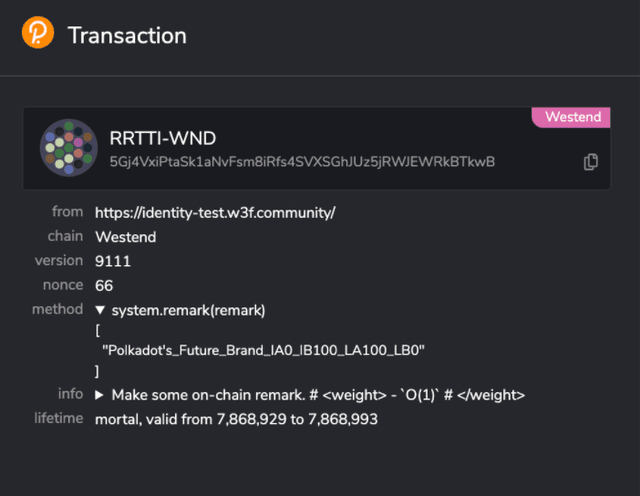640x496 pixels.
Task: Click the chain value Westend
Action: point(127,237)
